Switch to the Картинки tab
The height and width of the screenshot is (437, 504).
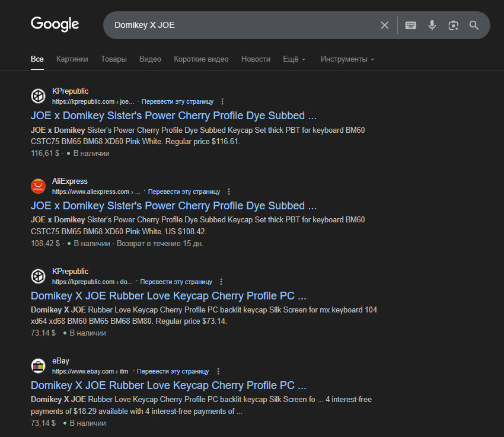click(x=72, y=59)
